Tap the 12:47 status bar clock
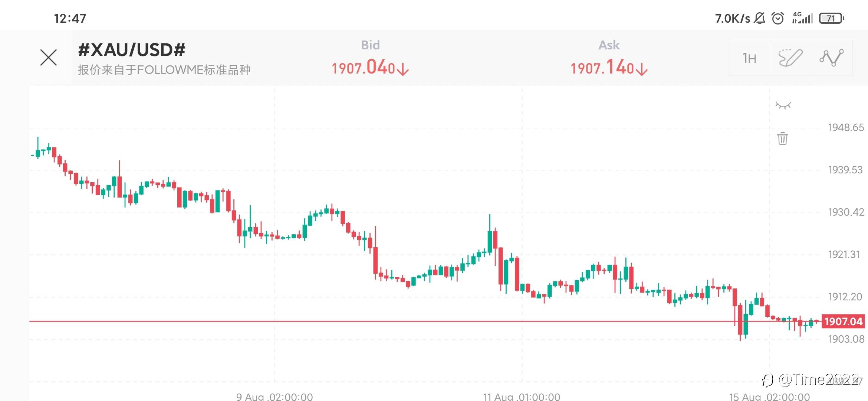This screenshot has width=868, height=401. [x=70, y=18]
